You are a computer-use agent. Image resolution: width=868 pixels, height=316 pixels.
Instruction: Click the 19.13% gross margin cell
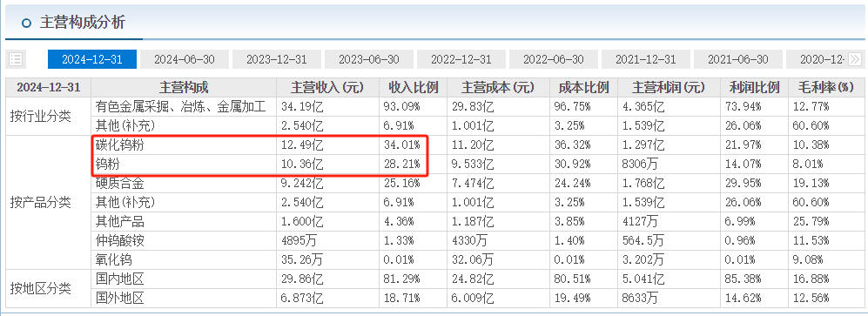coord(811,183)
